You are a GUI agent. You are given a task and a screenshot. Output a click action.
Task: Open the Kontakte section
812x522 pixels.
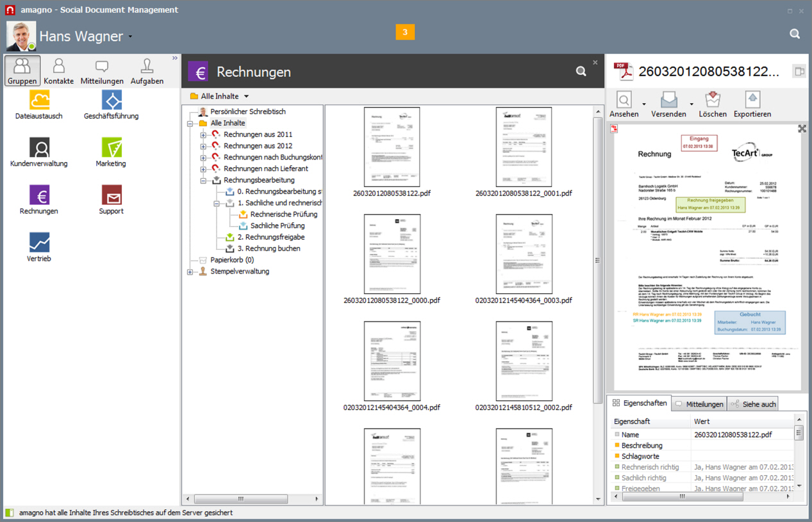[58, 70]
